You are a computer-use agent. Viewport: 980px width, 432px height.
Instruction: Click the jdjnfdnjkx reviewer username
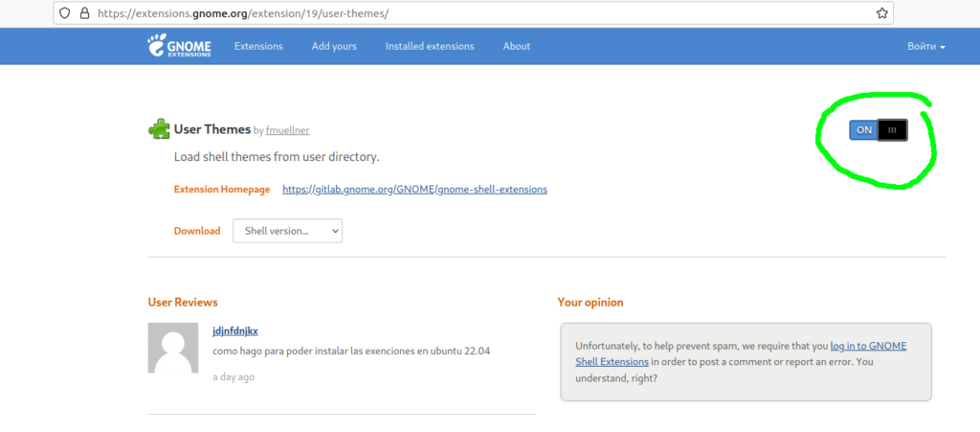coord(235,330)
